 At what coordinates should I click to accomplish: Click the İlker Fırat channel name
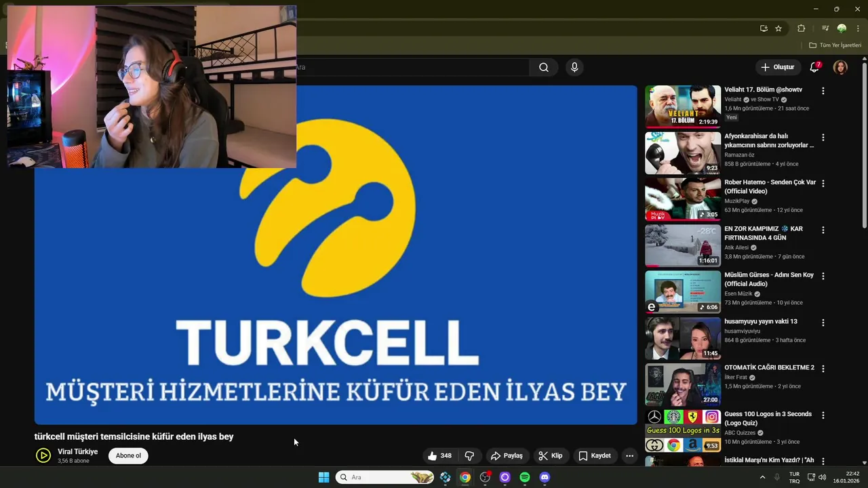pos(736,377)
